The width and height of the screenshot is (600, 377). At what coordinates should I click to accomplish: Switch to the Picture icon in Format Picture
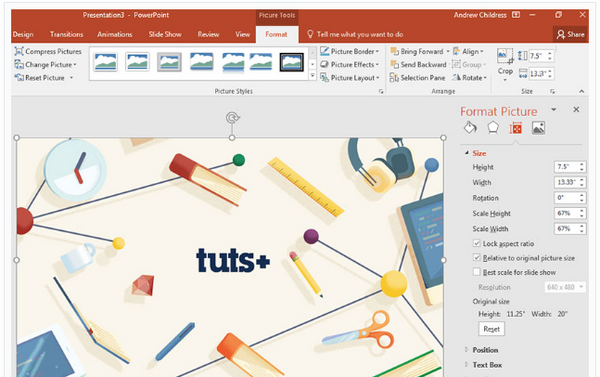(538, 128)
